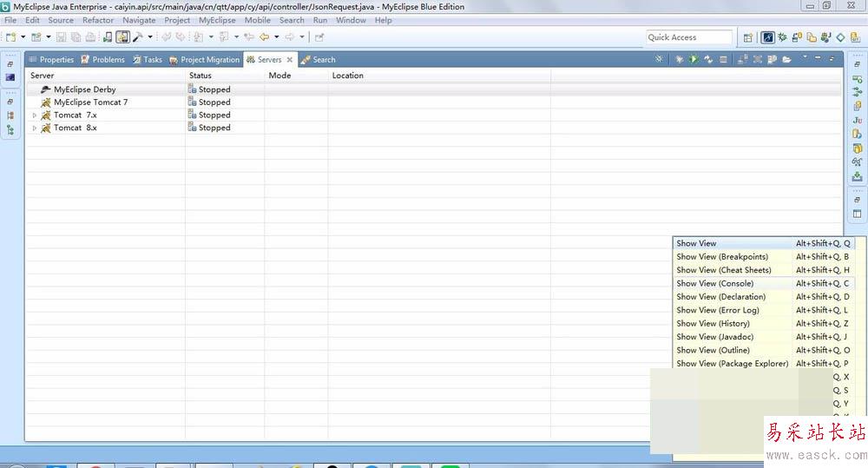Open the dropdown arrow next to the hammer icon

150,37
